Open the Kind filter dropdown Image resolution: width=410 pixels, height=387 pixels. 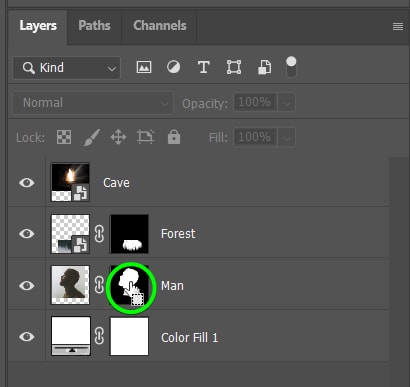[67, 68]
